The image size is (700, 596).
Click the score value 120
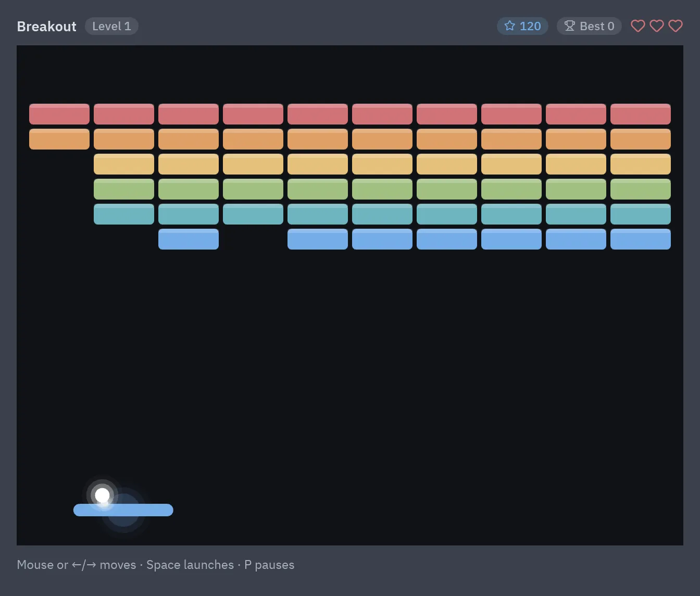coord(530,26)
